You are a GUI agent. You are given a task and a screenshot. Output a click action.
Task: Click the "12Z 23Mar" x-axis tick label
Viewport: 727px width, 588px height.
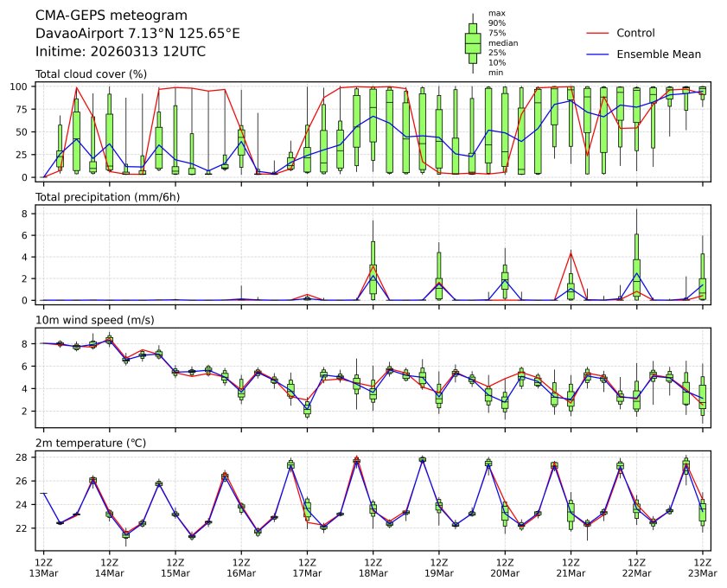click(702, 566)
